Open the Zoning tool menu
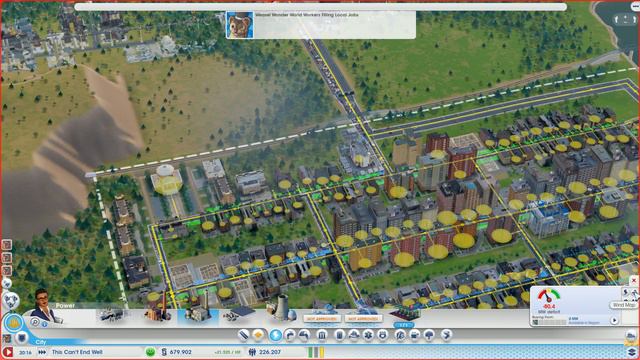 pos(258,336)
